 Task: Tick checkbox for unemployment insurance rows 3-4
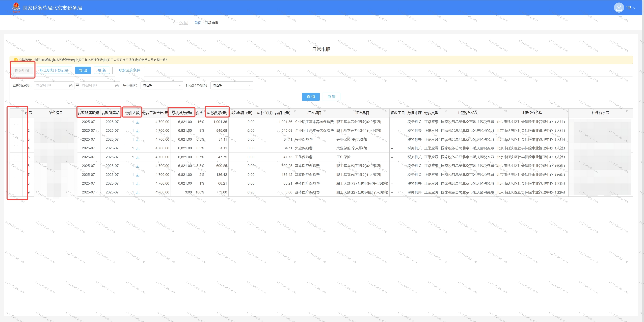pos(16,144)
